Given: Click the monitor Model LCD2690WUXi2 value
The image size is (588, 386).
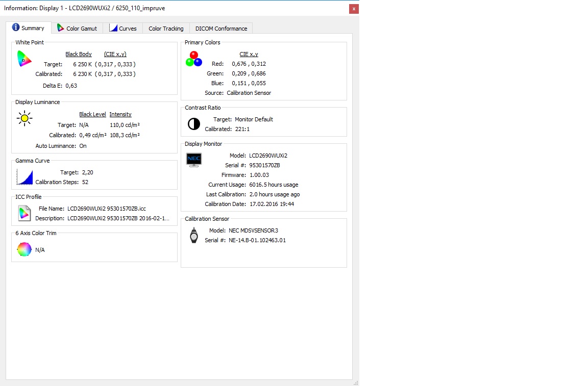Looking at the screenshot, I should coord(268,156).
